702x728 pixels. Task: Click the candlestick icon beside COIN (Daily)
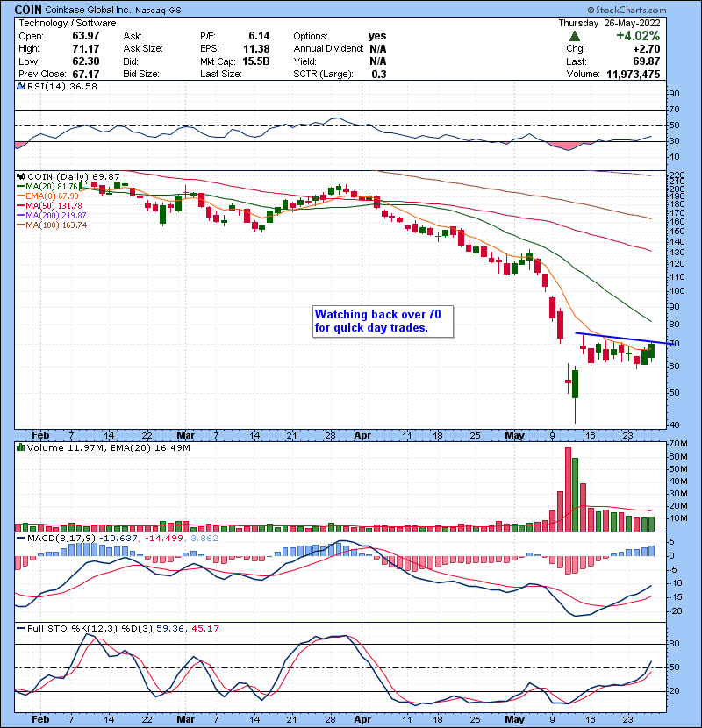pos(20,176)
